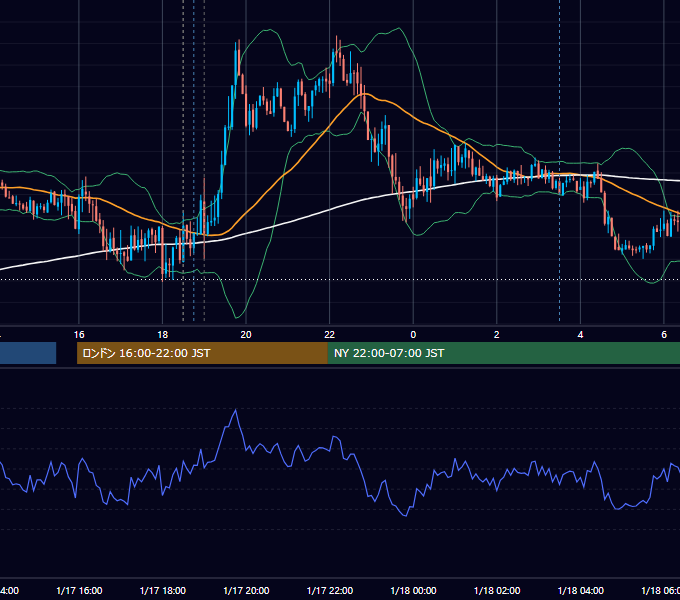Image resolution: width=680 pixels, height=600 pixels.
Task: Click the price chart axis label 4
Action: pyautogui.click(x=580, y=334)
